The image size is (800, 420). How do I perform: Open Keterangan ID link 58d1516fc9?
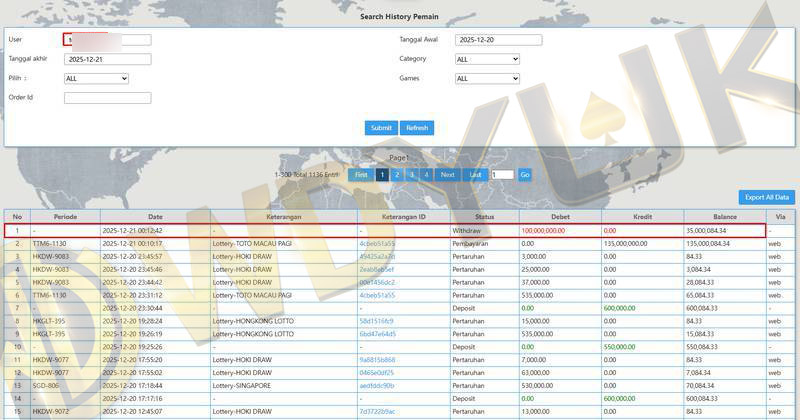[x=377, y=321]
